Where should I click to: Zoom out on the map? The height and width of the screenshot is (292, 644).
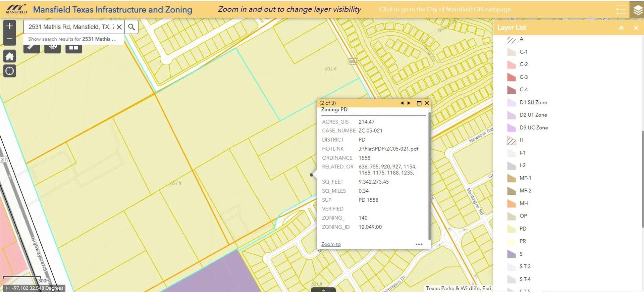click(x=10, y=39)
